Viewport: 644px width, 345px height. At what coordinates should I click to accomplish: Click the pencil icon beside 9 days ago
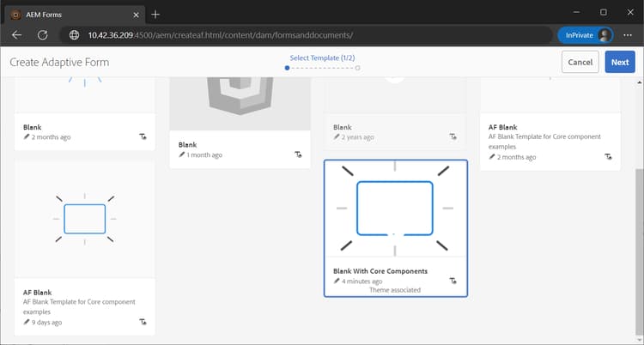(27, 322)
